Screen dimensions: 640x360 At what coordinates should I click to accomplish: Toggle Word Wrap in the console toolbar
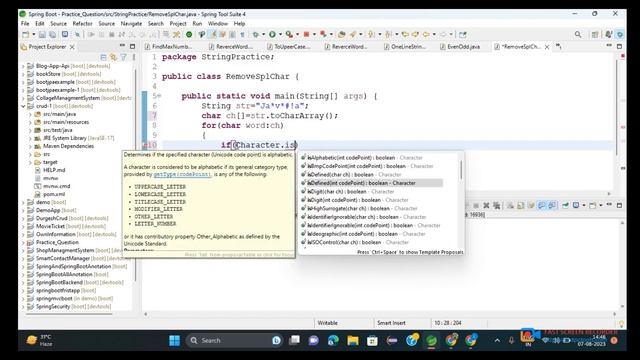point(531,205)
